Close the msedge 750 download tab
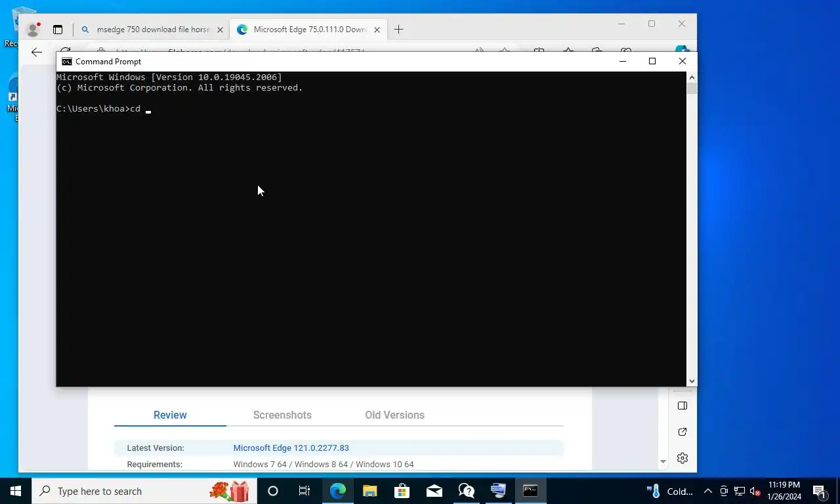The width and height of the screenshot is (840, 504). (220, 30)
